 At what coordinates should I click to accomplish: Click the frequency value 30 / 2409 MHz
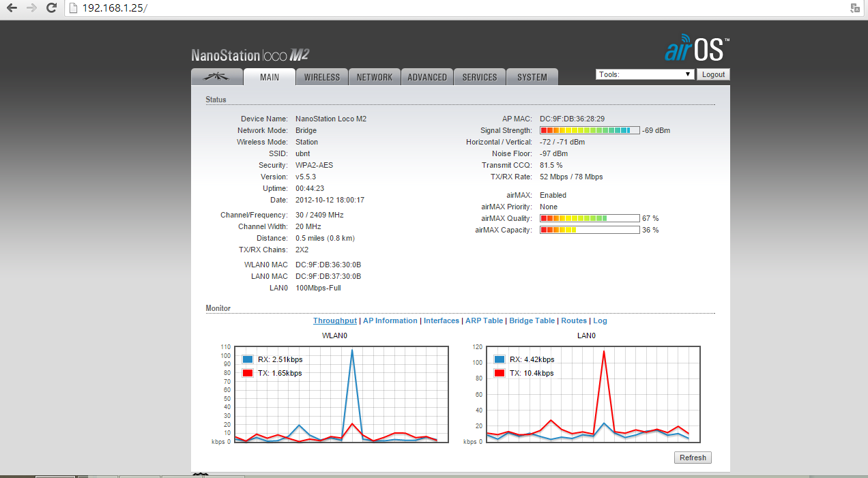tap(319, 215)
